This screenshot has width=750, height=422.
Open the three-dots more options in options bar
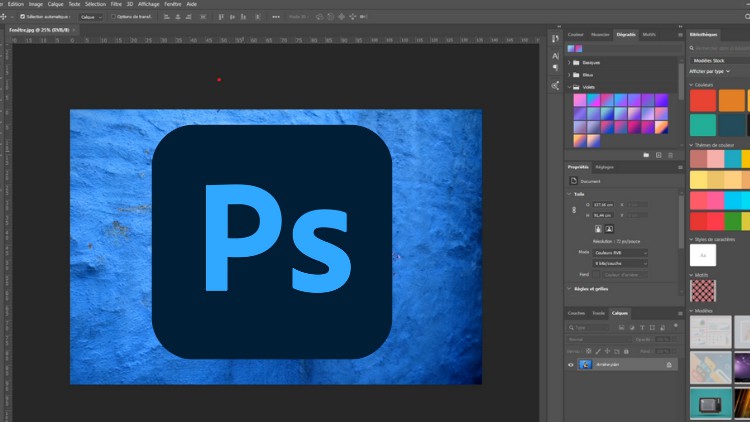276,17
